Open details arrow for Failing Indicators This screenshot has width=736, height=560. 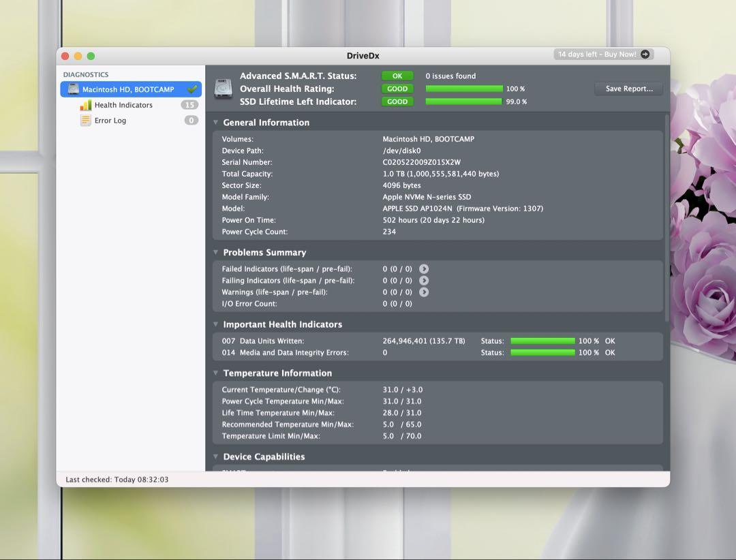424,281
